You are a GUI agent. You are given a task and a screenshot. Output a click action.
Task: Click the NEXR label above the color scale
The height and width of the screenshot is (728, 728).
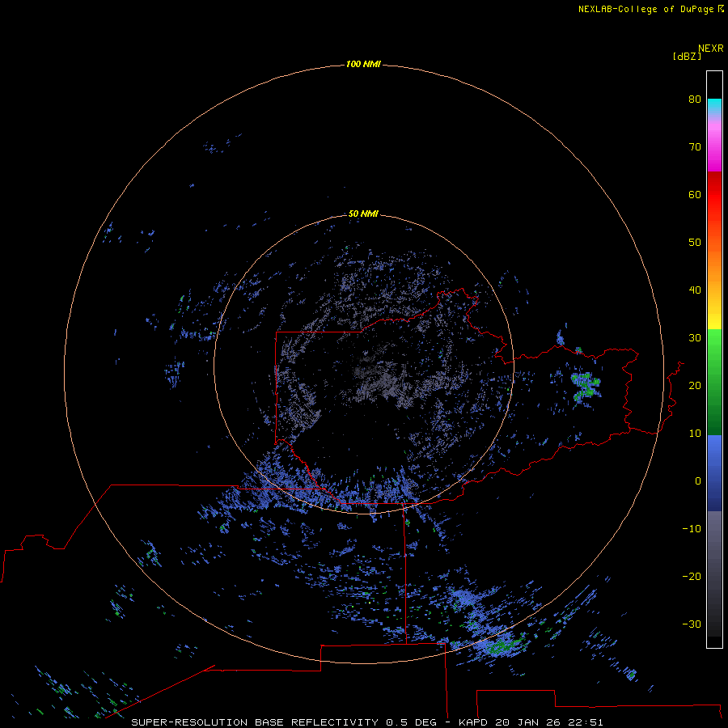pyautogui.click(x=710, y=49)
